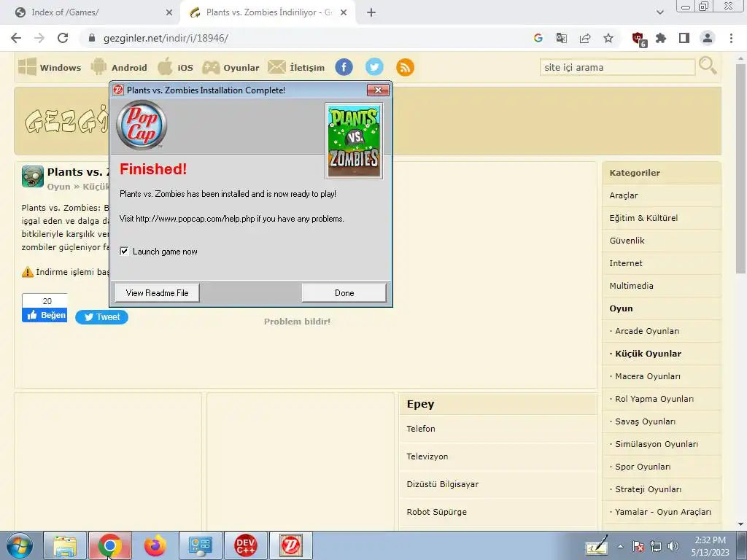The width and height of the screenshot is (747, 560).
Task: Expand the tab search chevron
Action: pyautogui.click(x=659, y=12)
